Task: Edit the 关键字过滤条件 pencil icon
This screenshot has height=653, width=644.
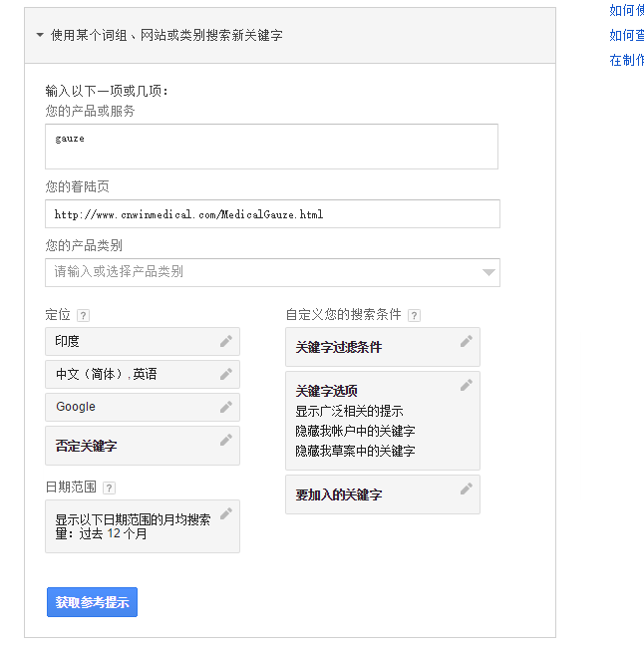Action: [x=467, y=342]
